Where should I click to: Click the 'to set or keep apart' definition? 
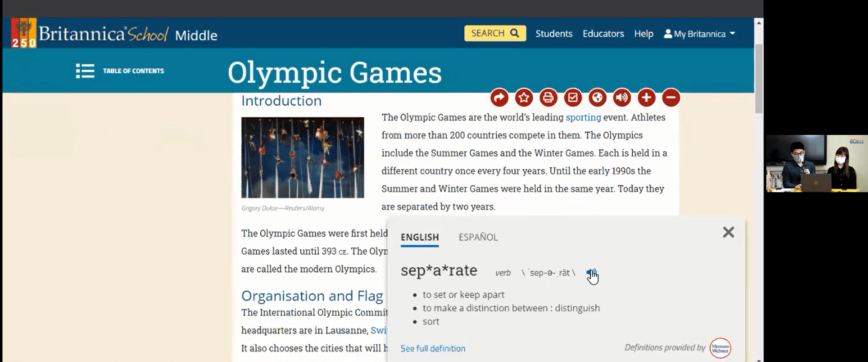463,295
